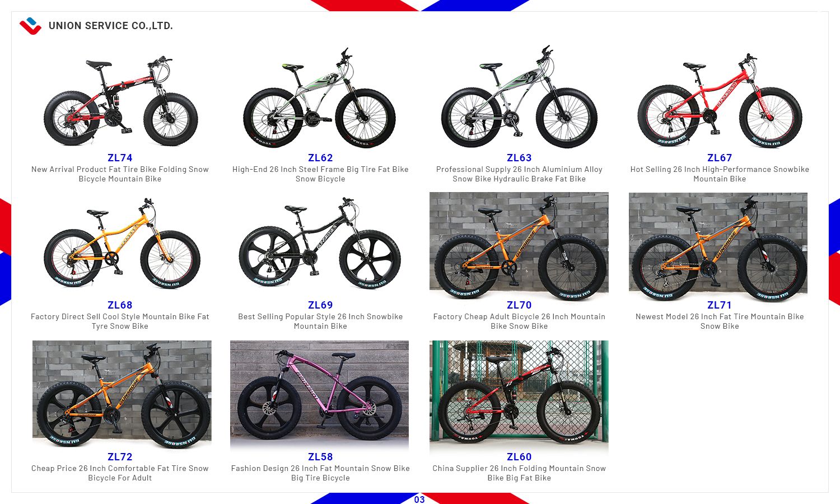The height and width of the screenshot is (504, 840).
Task: Select the ZL58 model title
Action: [320, 457]
